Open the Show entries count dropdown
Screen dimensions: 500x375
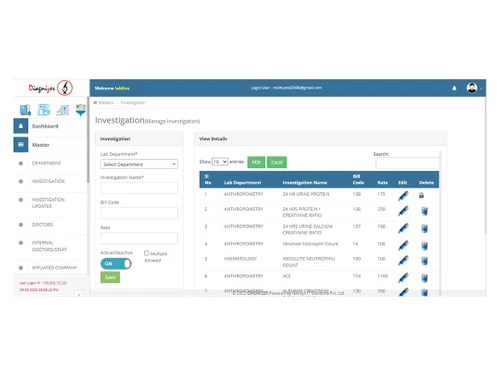coord(220,162)
